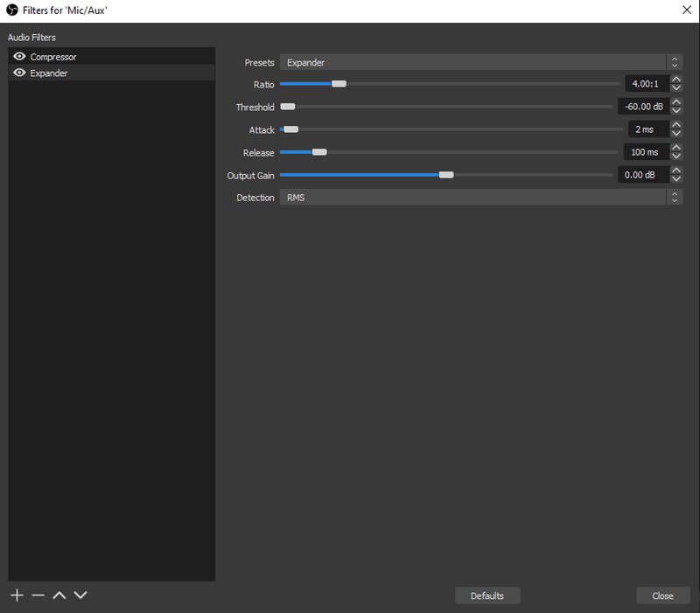Viewport: 700px width, 613px height.
Task: Open the Presets dropdown showing Expander
Action: click(480, 62)
